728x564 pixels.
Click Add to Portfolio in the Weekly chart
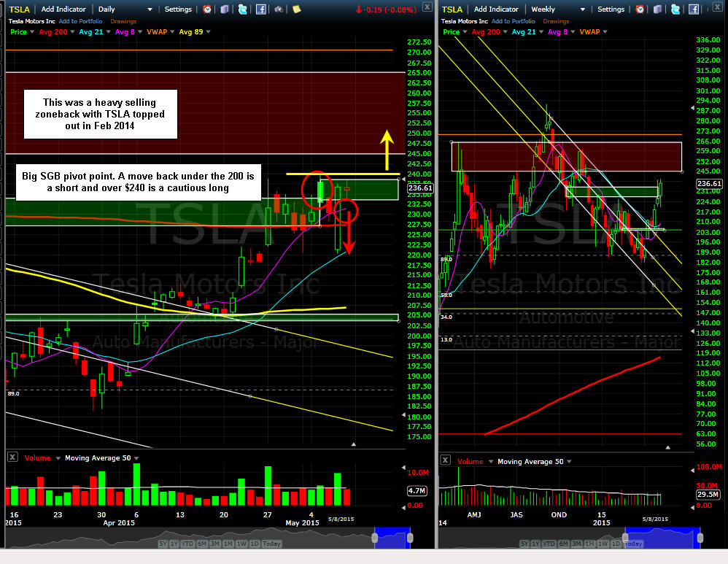click(513, 21)
